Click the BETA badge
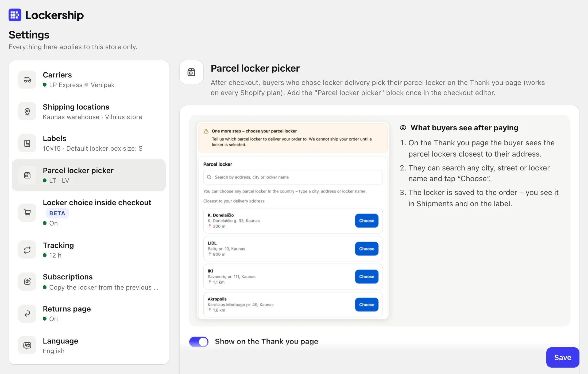The height and width of the screenshot is (374, 588). 57,213
